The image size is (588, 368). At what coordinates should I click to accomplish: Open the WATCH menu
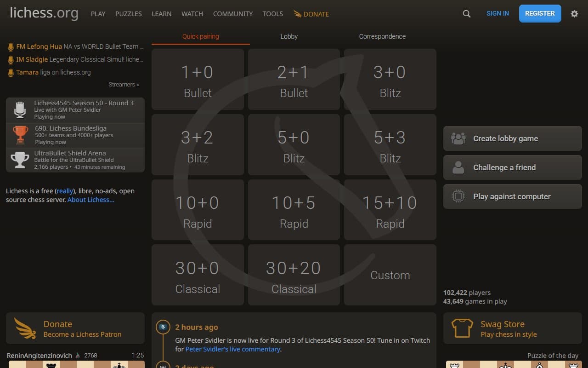tap(192, 14)
